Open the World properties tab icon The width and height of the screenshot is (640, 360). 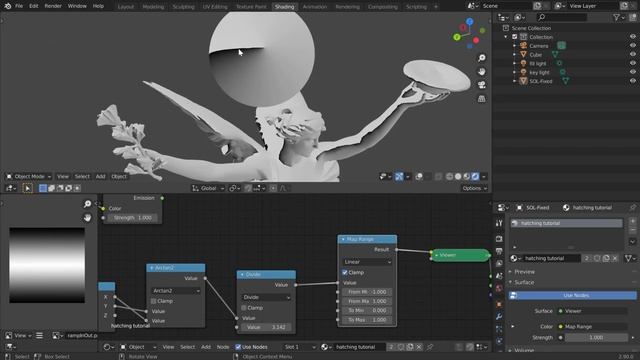[499, 288]
